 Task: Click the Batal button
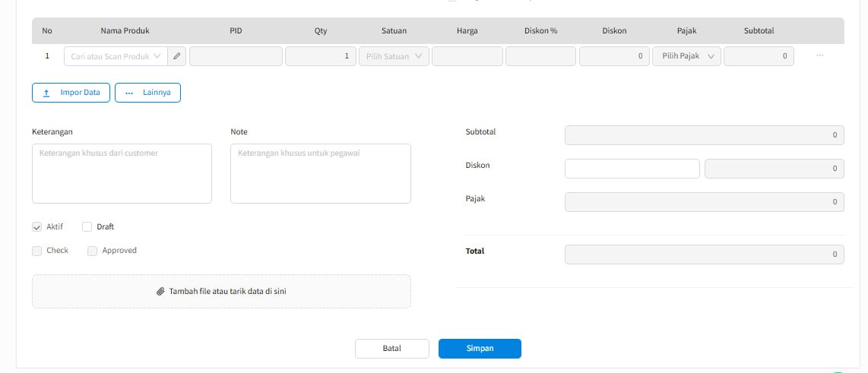tap(392, 349)
